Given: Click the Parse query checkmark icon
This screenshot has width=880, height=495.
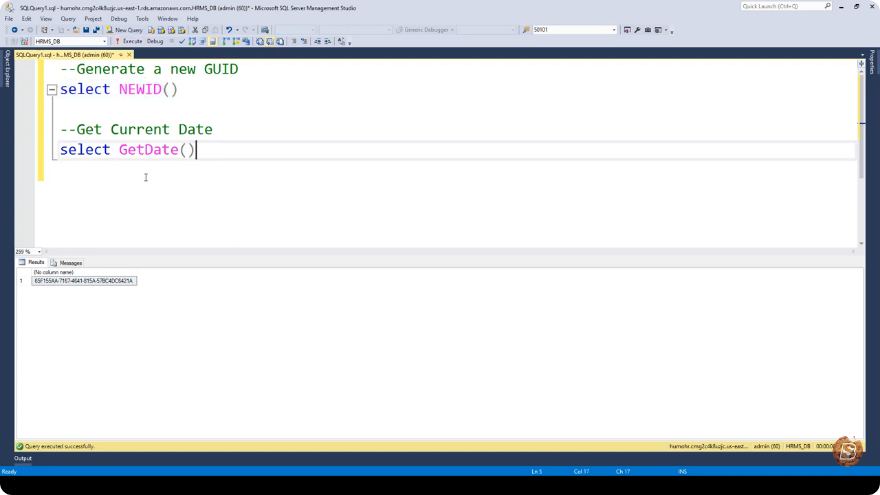Looking at the screenshot, I should pos(182,41).
